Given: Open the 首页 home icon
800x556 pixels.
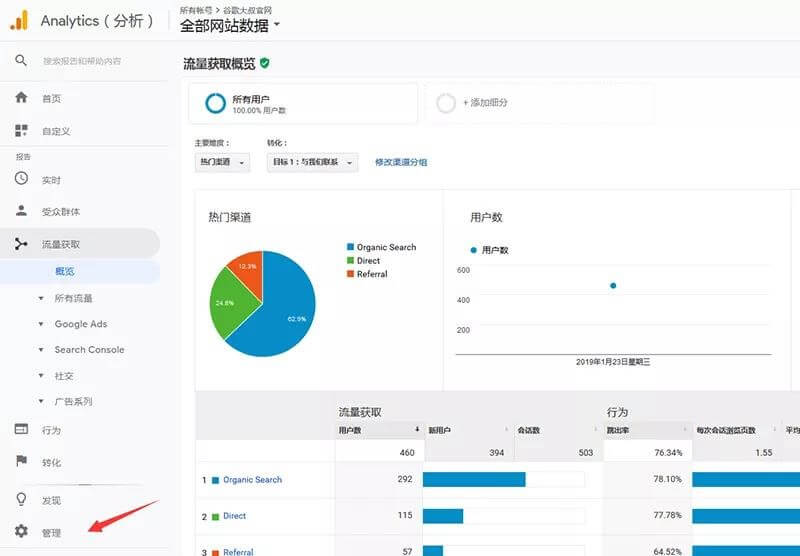Looking at the screenshot, I should click(x=21, y=98).
